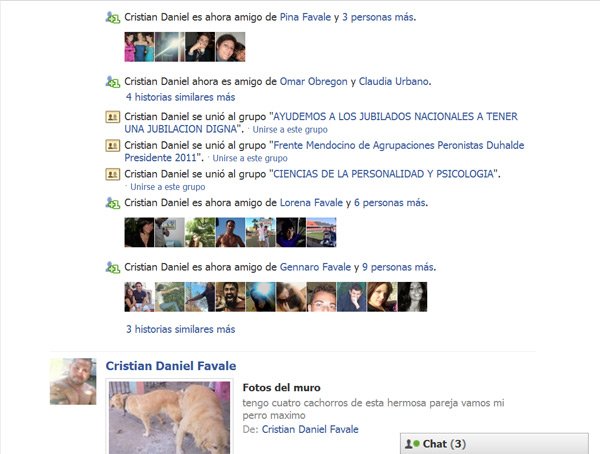600x454 pixels.
Task: Expand 3 historias similares más
Action: click(x=181, y=329)
